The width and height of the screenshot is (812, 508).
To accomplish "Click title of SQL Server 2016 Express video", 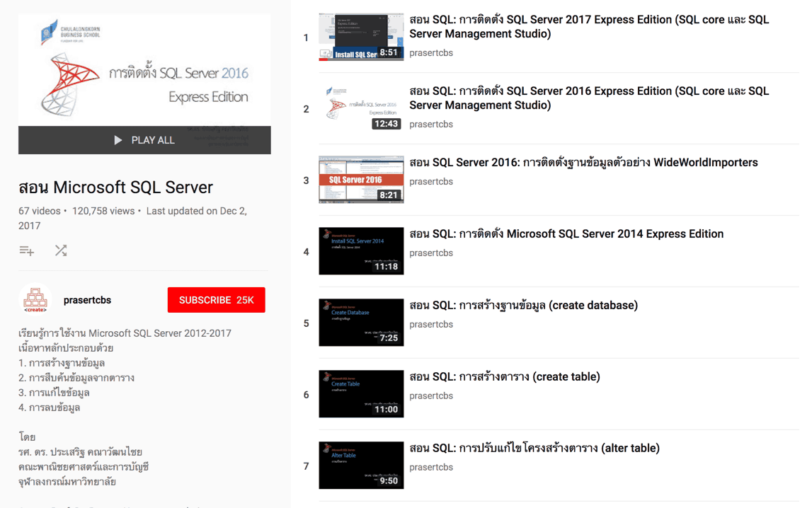I will point(589,98).
